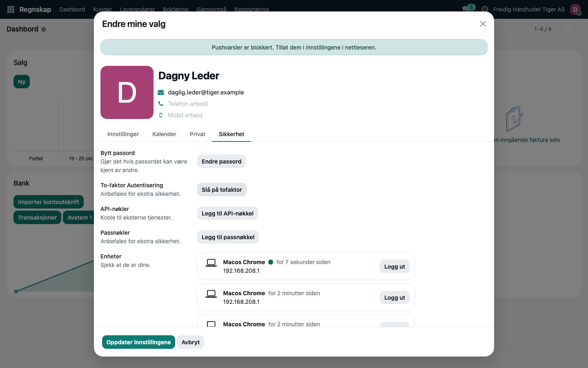This screenshot has width=588, height=368.
Task: Click the Avbryt button
Action: 191,342
